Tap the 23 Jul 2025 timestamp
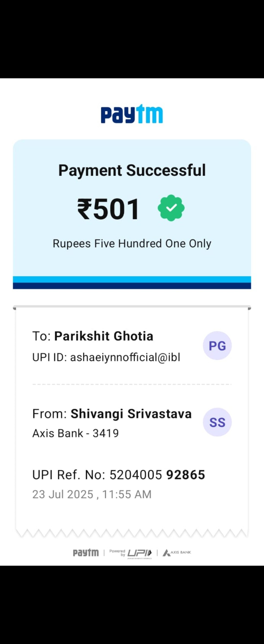 [x=92, y=494]
